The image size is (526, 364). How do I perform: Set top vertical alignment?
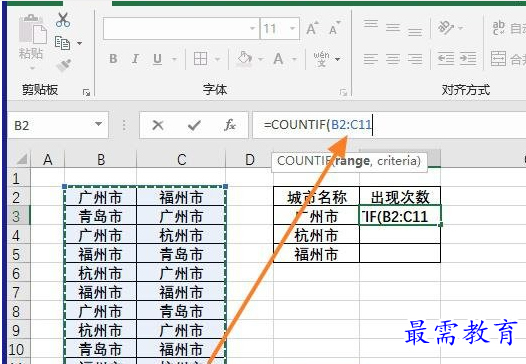point(371,24)
